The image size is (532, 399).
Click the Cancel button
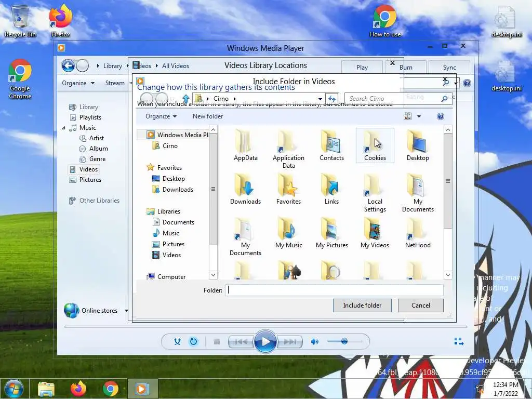420,305
